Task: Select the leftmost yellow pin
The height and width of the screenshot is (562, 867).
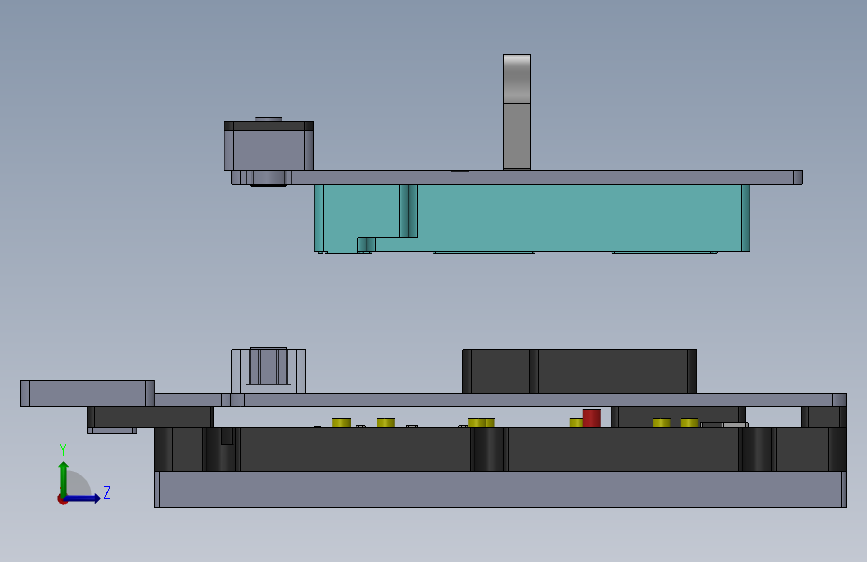Action: (342, 423)
